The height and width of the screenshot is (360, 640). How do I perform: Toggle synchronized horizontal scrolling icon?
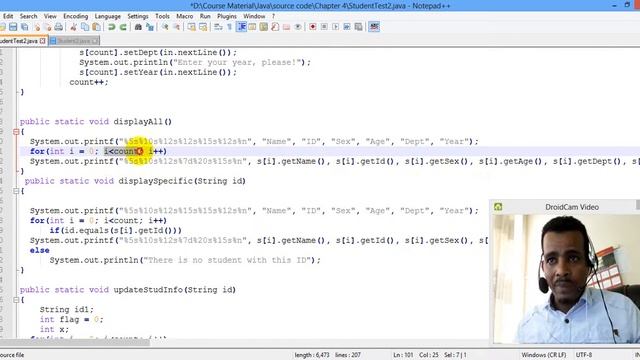[203, 27]
